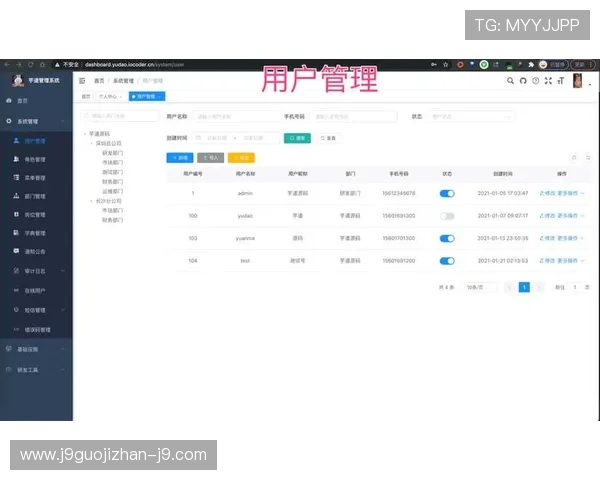Click the password key icon in address bar
This screenshot has width=600, height=480.
tap(434, 65)
